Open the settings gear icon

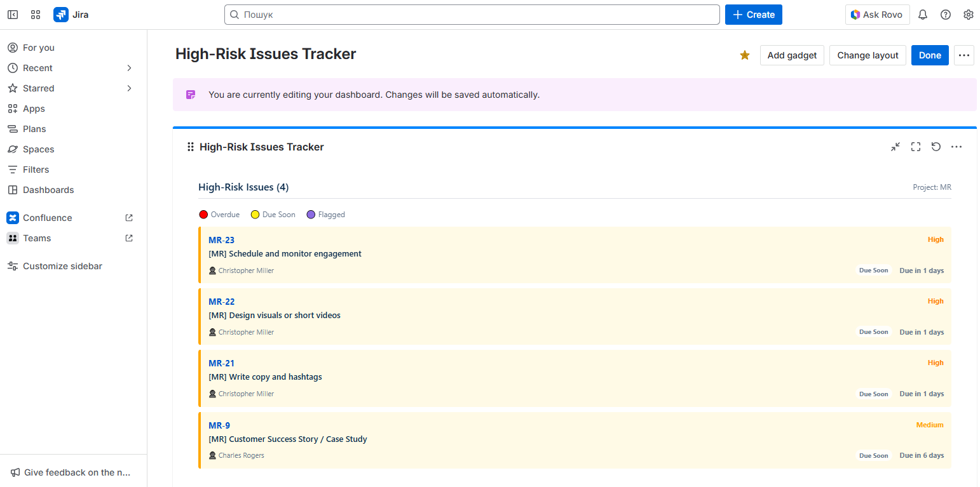(x=969, y=15)
